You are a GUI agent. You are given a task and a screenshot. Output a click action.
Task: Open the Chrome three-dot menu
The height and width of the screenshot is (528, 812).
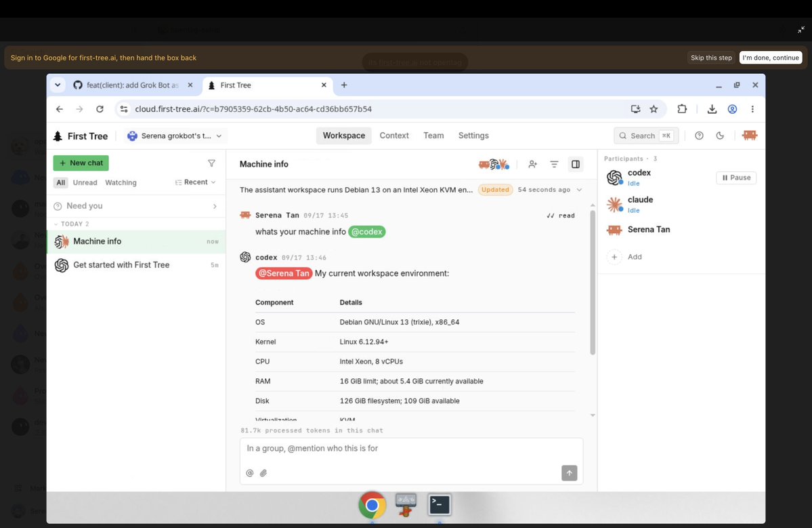coord(752,109)
